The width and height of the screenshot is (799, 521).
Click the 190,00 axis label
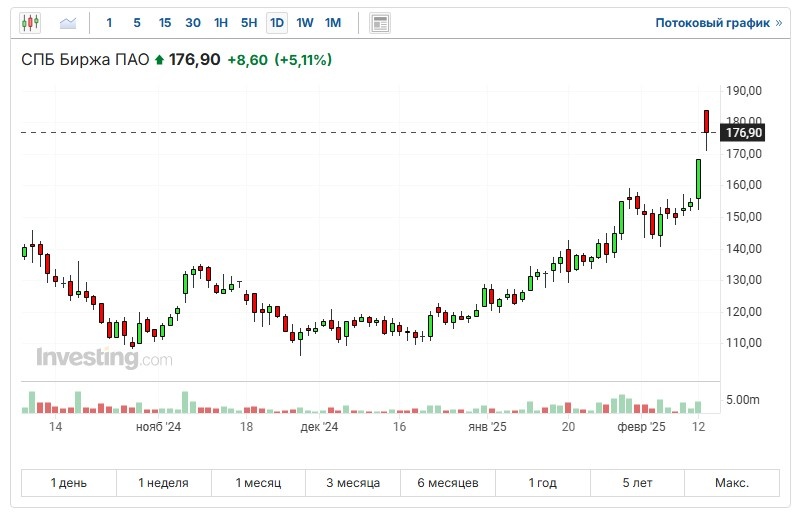click(x=744, y=91)
